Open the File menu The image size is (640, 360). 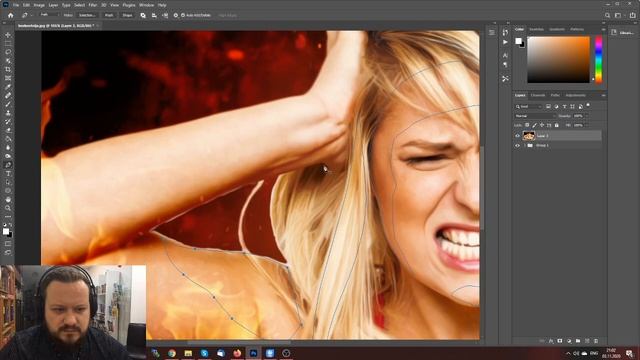(x=16, y=5)
